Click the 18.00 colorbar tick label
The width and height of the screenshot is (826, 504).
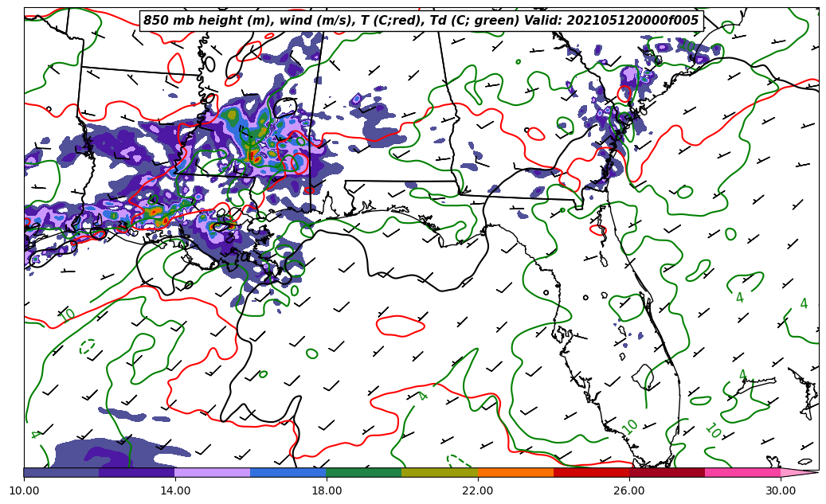327,490
